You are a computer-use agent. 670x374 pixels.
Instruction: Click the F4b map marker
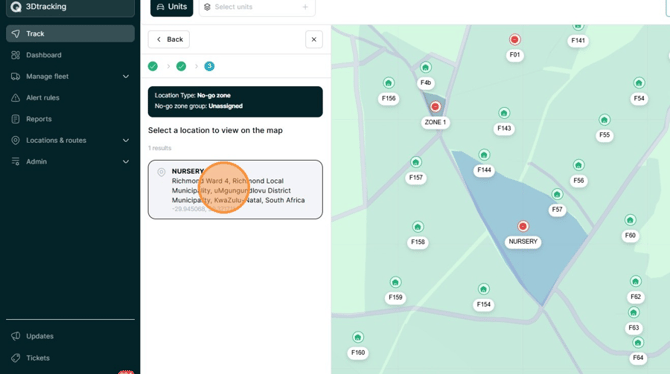coord(425,67)
